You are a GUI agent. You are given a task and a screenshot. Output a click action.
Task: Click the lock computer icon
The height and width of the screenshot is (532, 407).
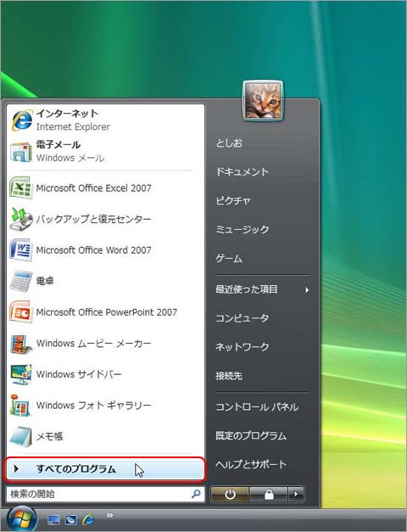(x=269, y=495)
